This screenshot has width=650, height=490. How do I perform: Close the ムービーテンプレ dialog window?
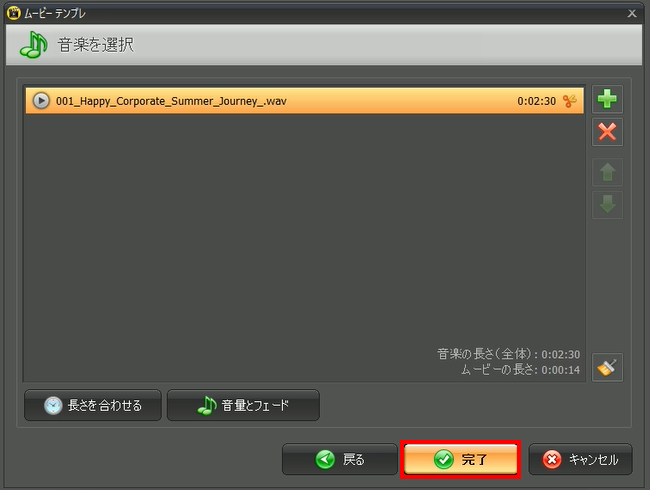(632, 13)
